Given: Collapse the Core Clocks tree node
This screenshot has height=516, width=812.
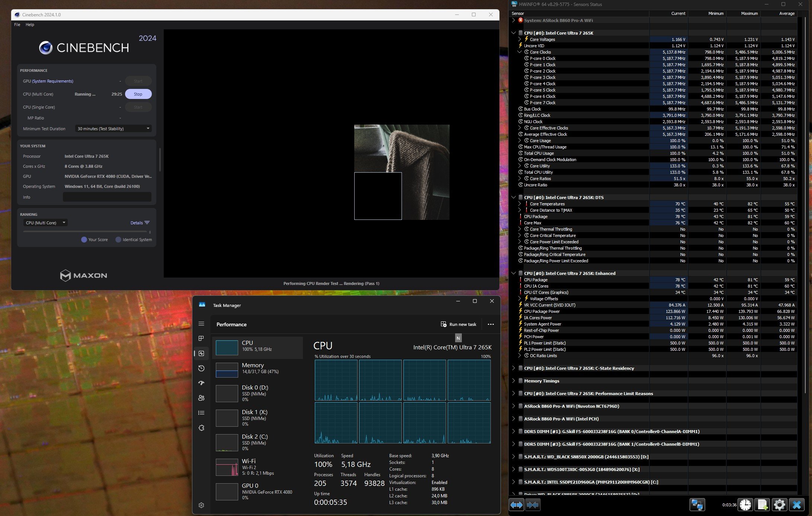Looking at the screenshot, I should [x=520, y=52].
